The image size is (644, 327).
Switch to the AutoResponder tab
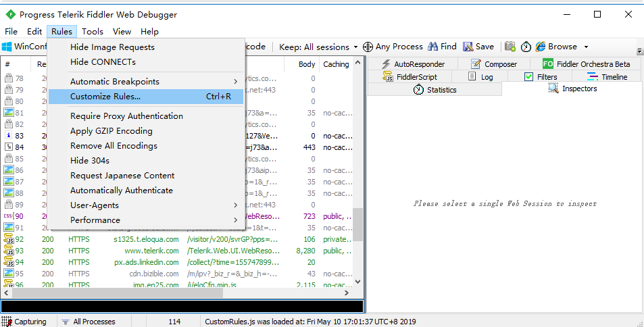click(x=413, y=64)
